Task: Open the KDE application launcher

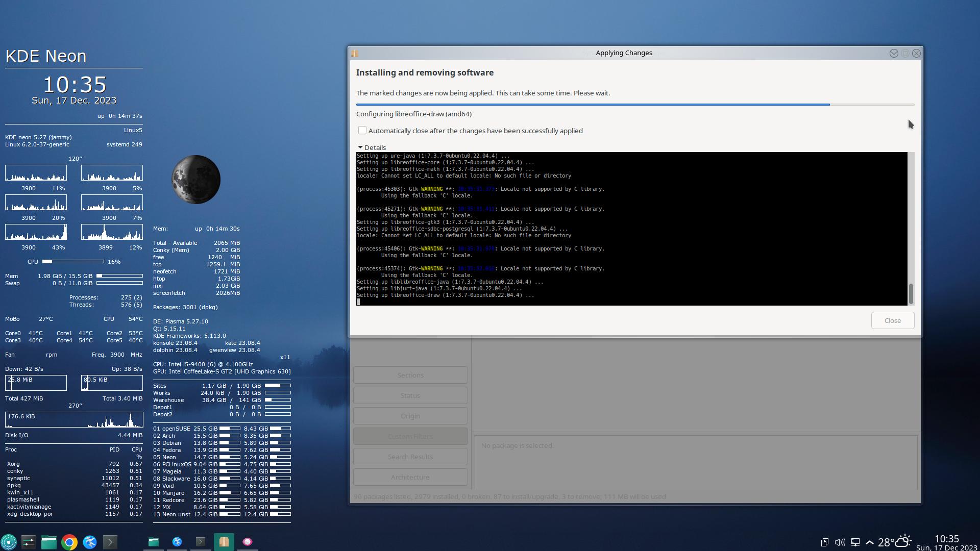Action: click(9, 542)
